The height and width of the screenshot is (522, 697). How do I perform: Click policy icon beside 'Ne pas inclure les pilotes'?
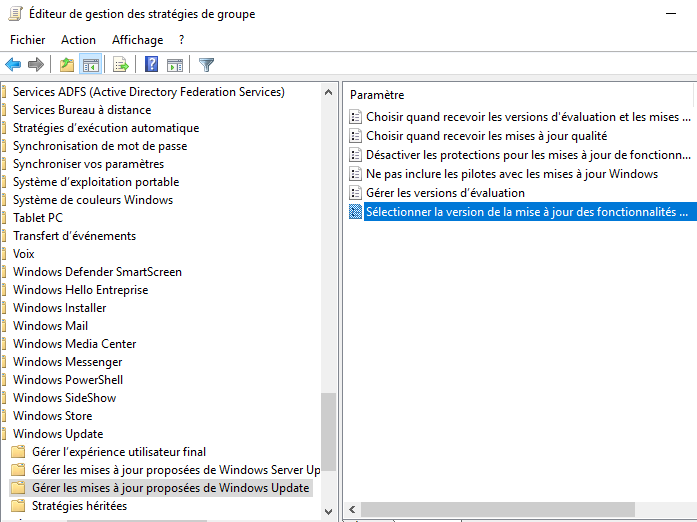click(355, 174)
